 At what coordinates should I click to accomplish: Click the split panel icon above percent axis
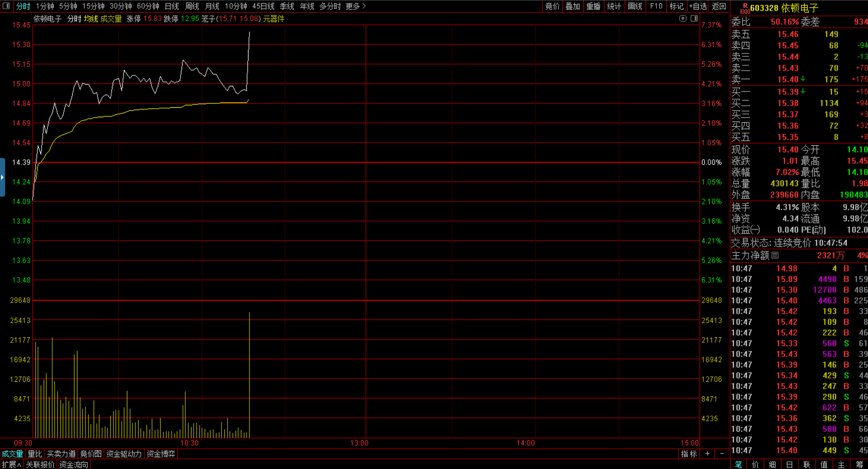point(694,19)
